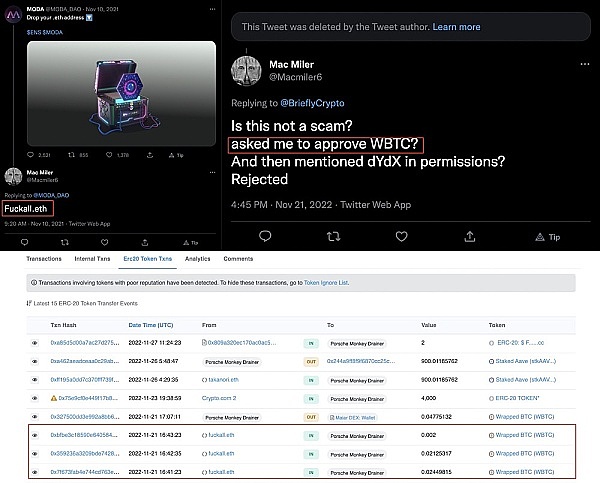Select the Comments tab

238,258
